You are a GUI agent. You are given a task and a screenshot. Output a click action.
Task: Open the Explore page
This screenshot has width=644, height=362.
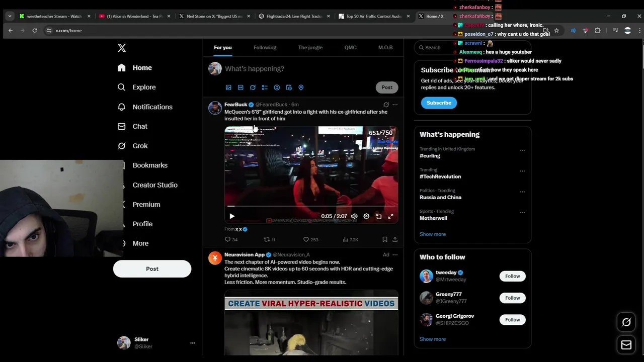tap(136, 87)
